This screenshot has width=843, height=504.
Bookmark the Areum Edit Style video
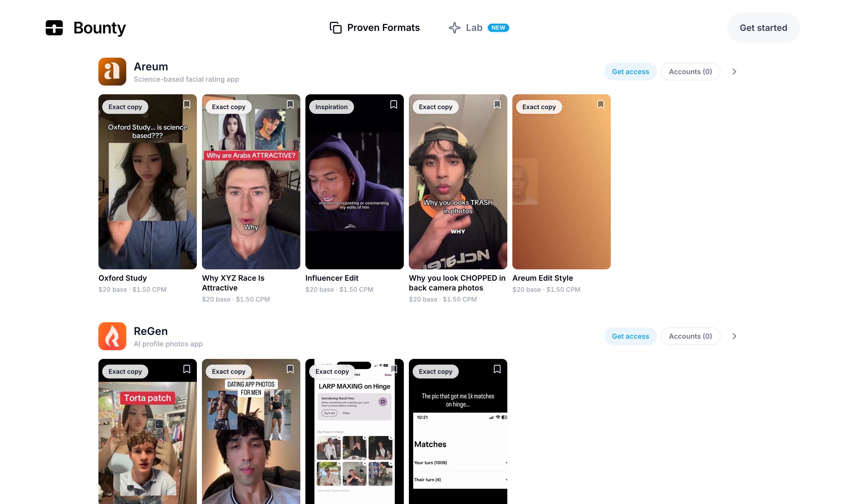click(x=601, y=105)
